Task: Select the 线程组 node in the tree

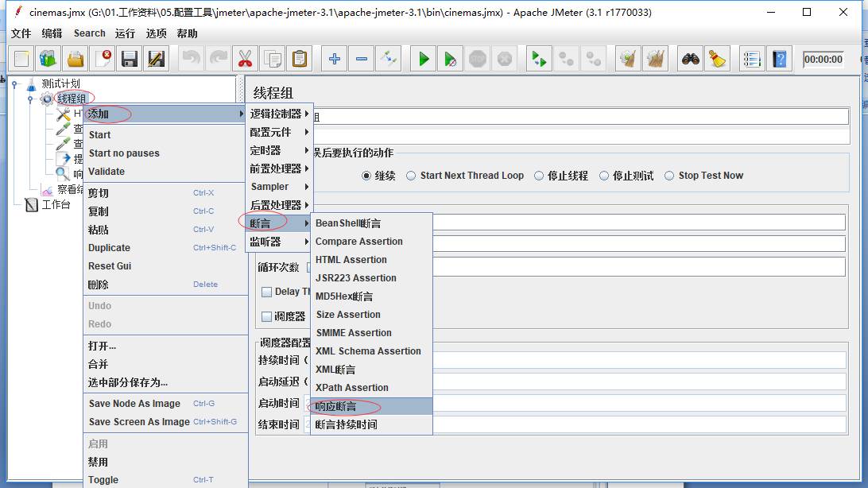Action: [72, 99]
